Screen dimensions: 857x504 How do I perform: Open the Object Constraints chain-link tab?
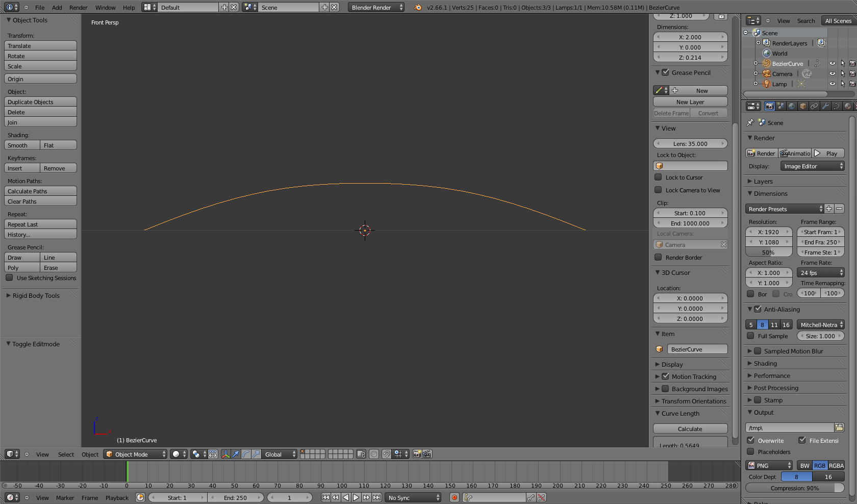pyautogui.click(x=814, y=106)
